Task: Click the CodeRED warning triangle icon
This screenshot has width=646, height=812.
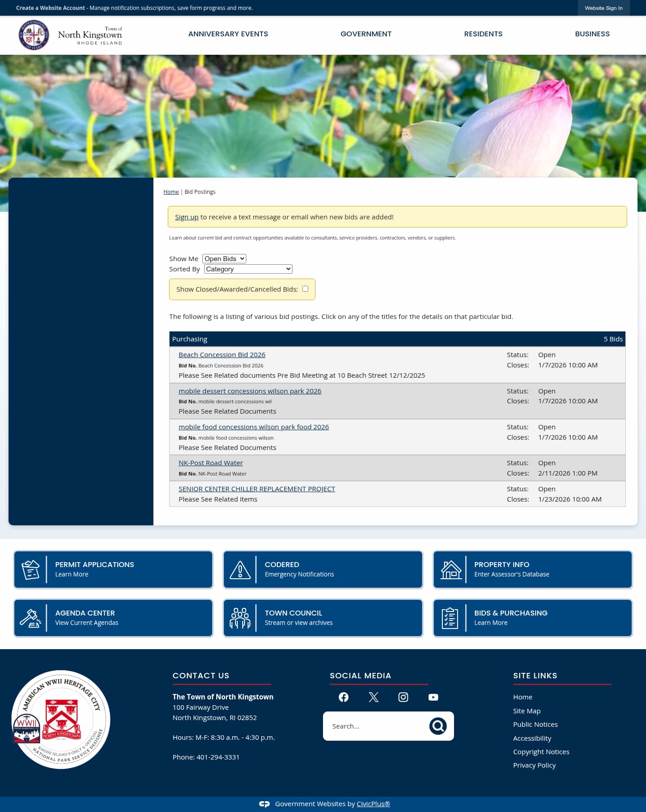Action: (240, 570)
